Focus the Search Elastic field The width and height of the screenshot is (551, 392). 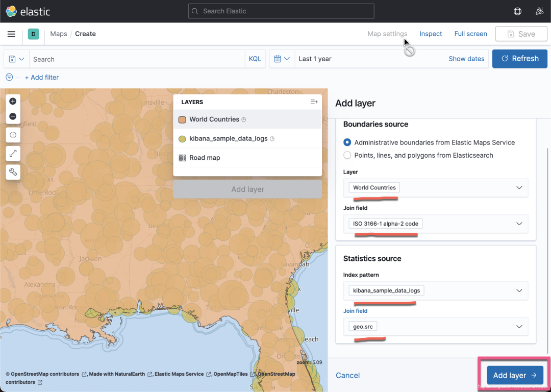(x=281, y=11)
